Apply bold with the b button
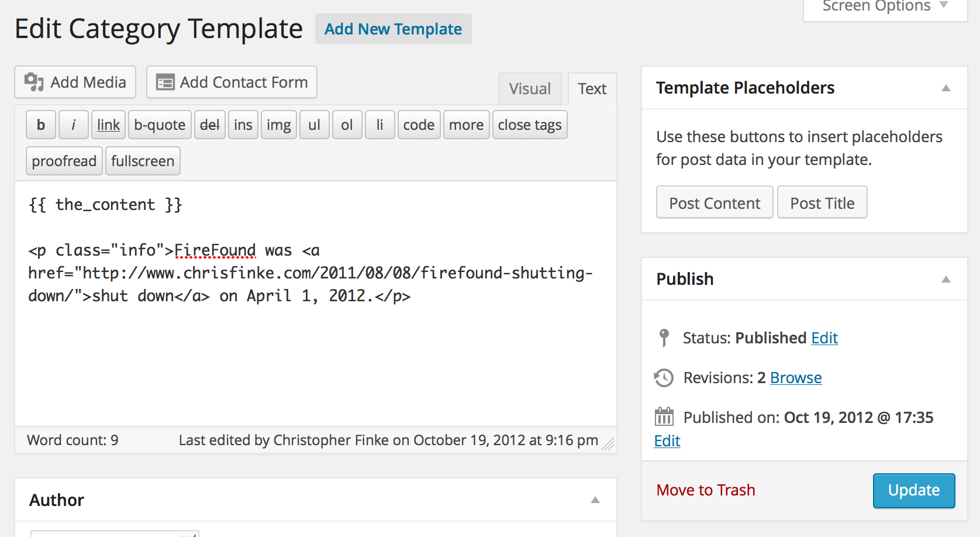The image size is (980, 537). (x=41, y=125)
